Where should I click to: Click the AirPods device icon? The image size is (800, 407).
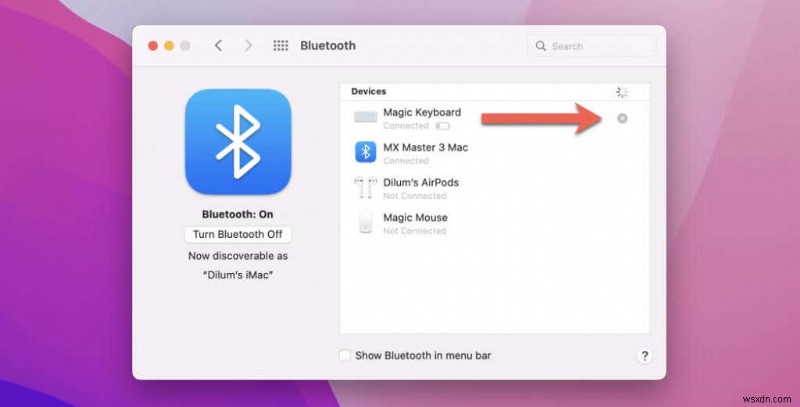click(365, 187)
